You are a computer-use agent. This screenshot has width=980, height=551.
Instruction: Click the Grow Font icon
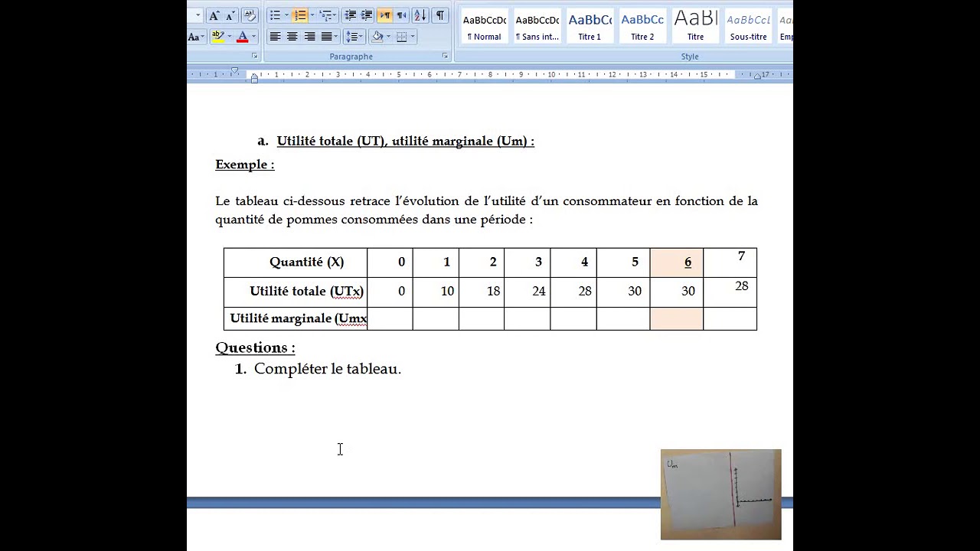coord(214,15)
